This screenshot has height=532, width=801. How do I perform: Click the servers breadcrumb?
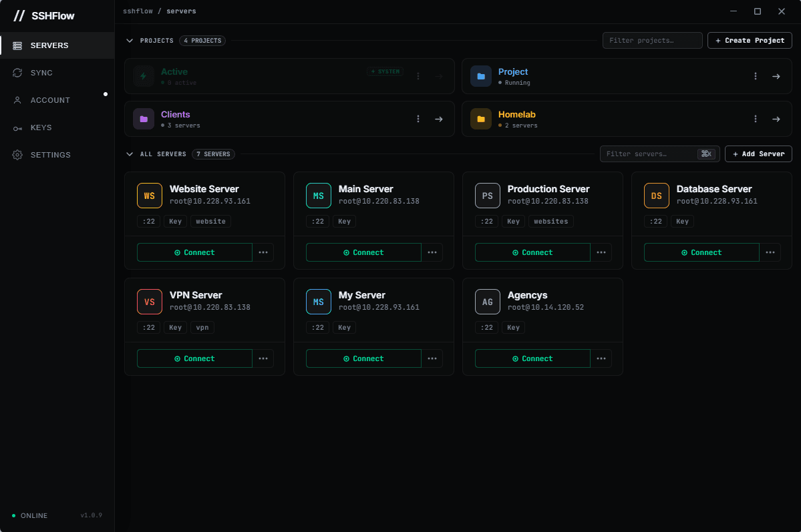181,11
